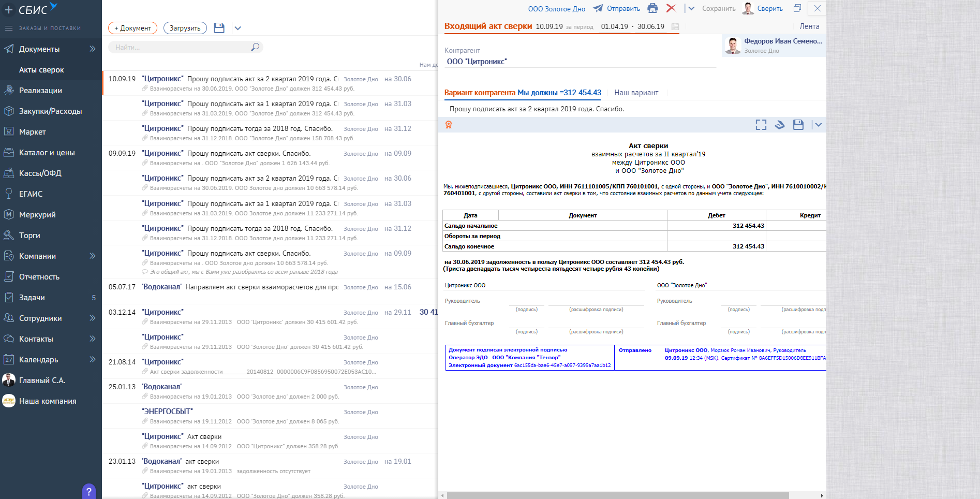
Task: Expand the act preview to full screen
Action: [761, 125]
